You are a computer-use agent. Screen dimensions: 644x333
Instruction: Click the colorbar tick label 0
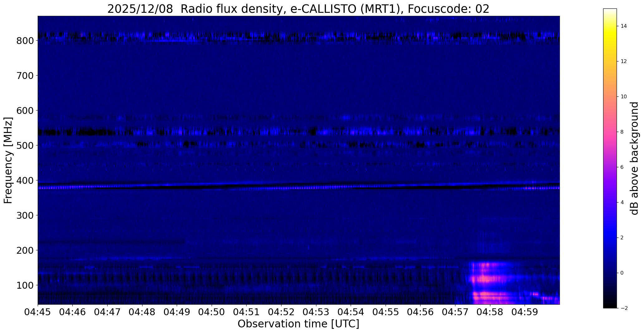pos(622,273)
